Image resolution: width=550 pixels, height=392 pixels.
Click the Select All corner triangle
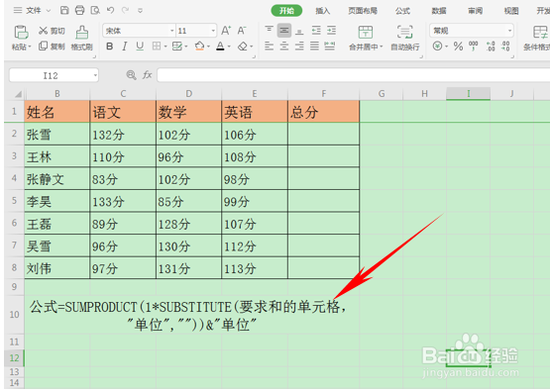coord(18,94)
